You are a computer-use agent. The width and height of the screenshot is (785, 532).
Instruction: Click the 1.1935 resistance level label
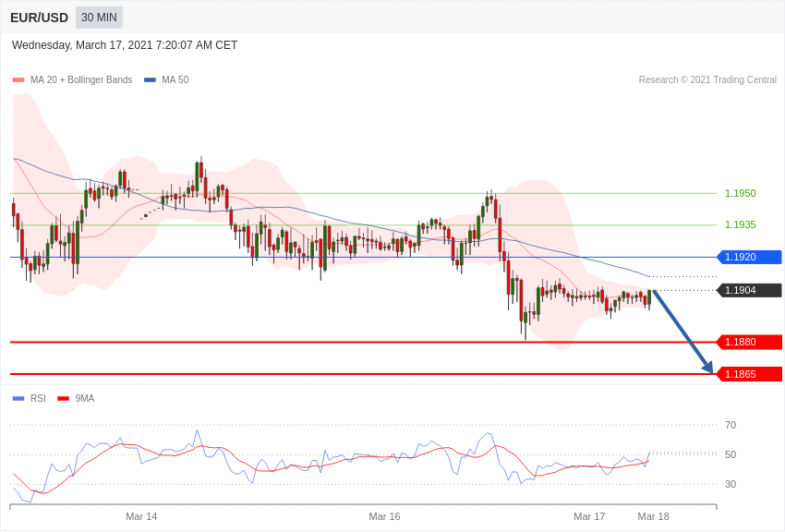(x=741, y=224)
